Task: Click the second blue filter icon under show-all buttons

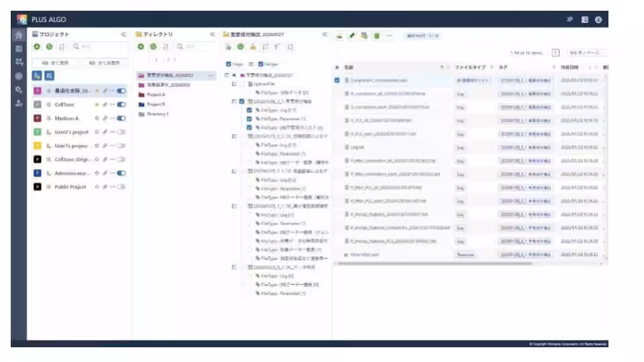Action: 49,76
